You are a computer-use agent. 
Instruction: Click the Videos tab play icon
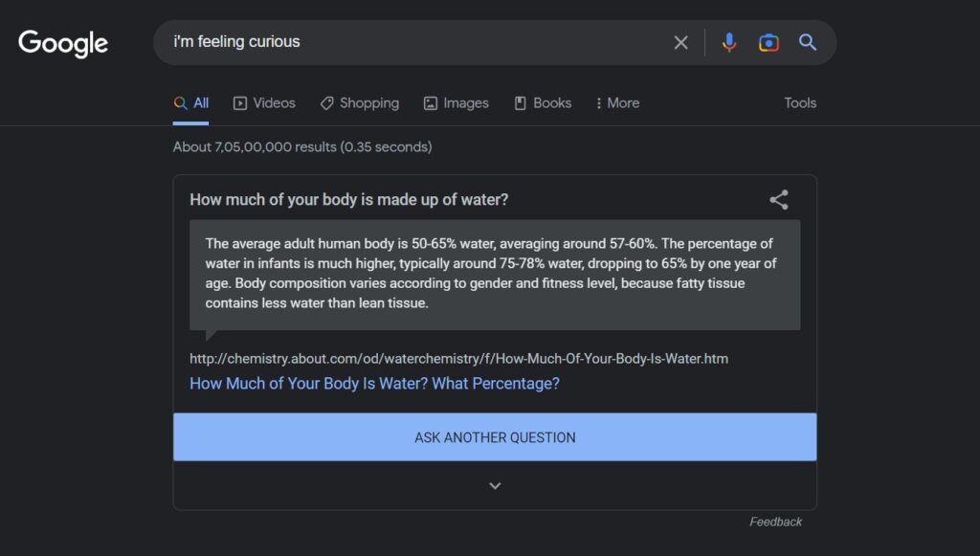tap(240, 103)
